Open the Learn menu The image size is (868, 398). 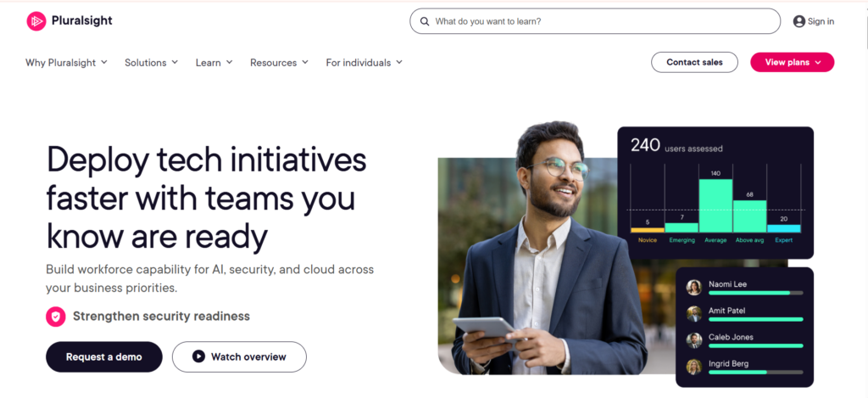214,63
